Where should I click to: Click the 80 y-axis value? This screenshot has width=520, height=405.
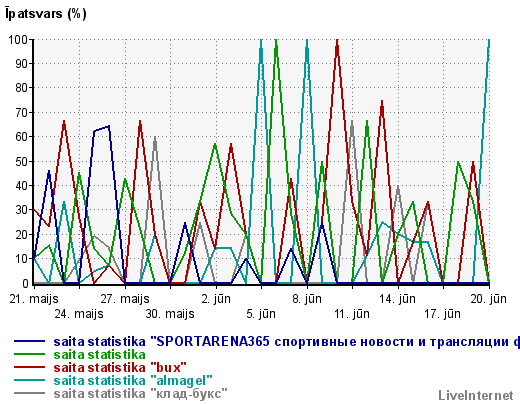coord(21,88)
